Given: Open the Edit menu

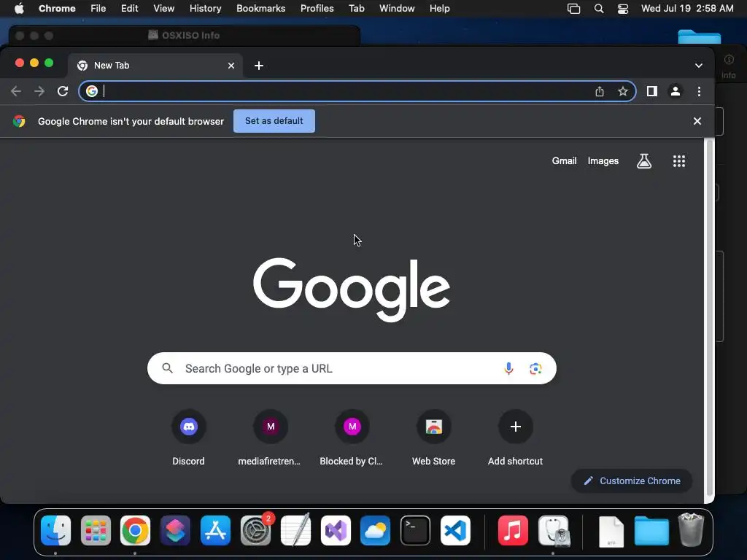Looking at the screenshot, I should tap(130, 9).
